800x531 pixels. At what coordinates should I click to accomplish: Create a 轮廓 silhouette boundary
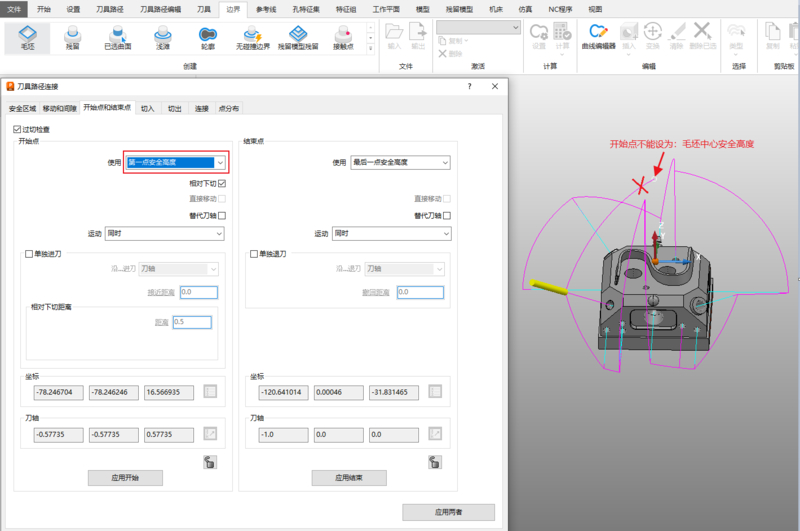[208, 38]
